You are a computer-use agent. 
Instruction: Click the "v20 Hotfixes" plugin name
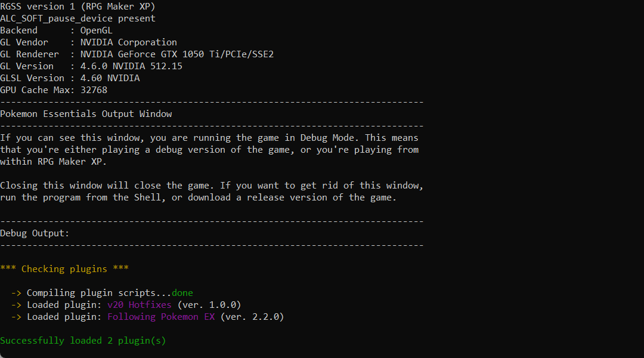tap(139, 305)
